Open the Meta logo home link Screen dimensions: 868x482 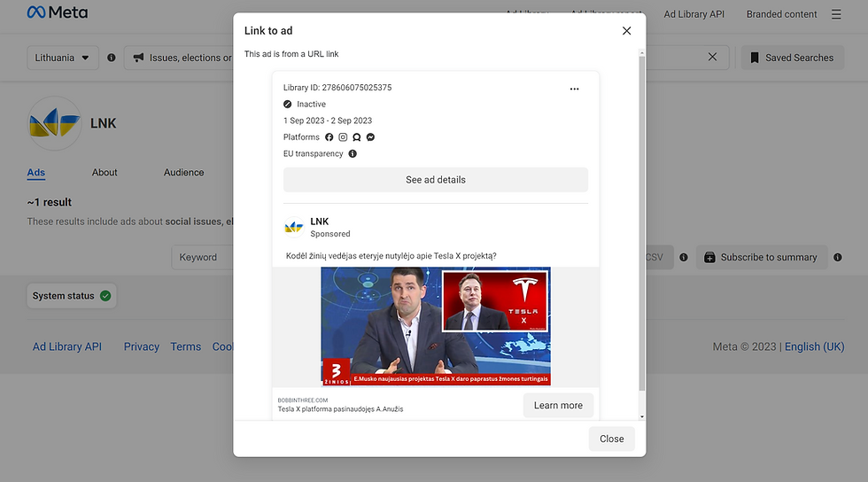[x=58, y=12]
